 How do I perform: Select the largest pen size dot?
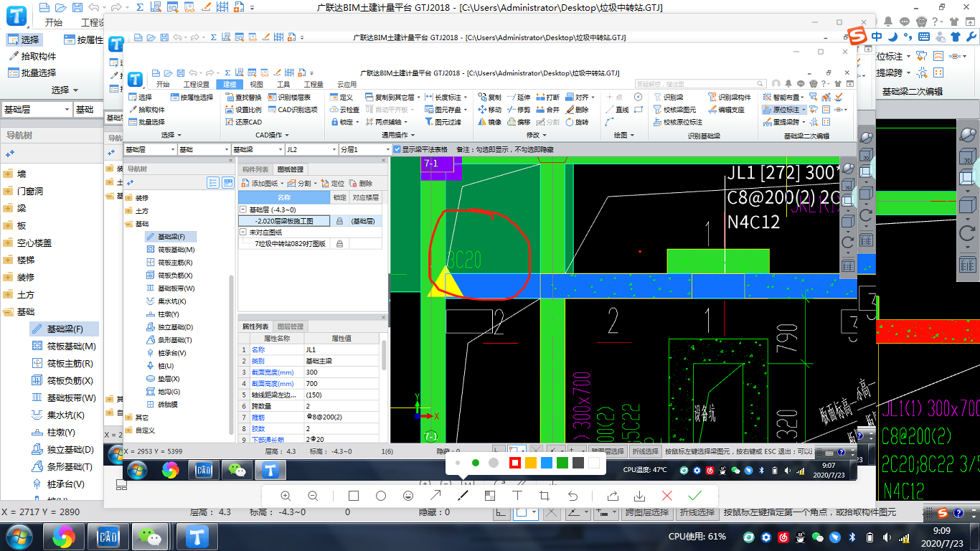pos(493,463)
